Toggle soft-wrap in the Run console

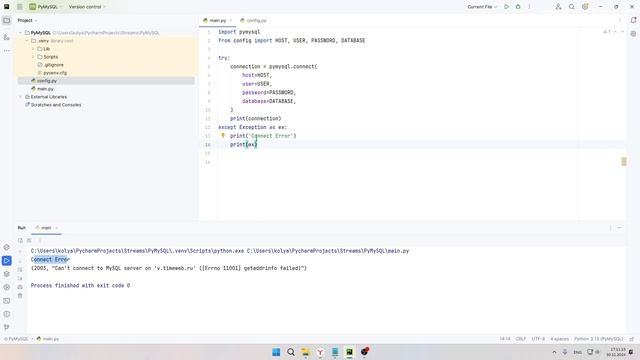[20, 270]
